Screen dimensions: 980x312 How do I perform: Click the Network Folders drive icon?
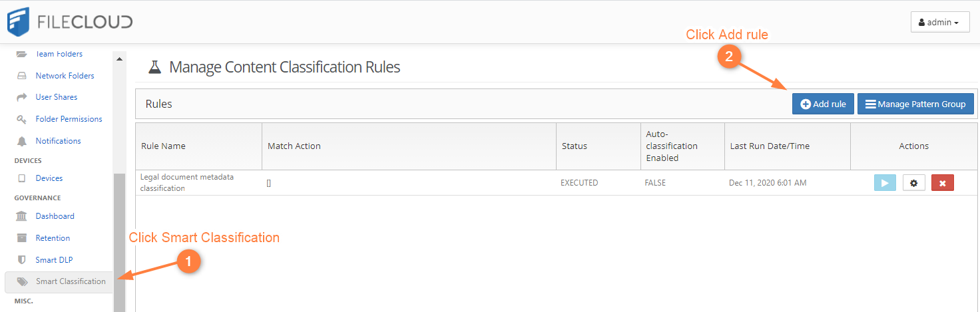[22, 76]
